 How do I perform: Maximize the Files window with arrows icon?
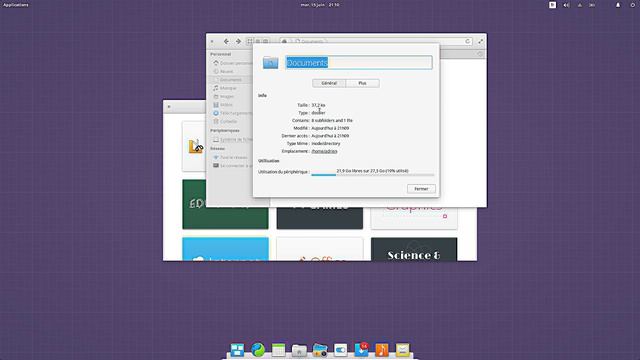(x=480, y=41)
